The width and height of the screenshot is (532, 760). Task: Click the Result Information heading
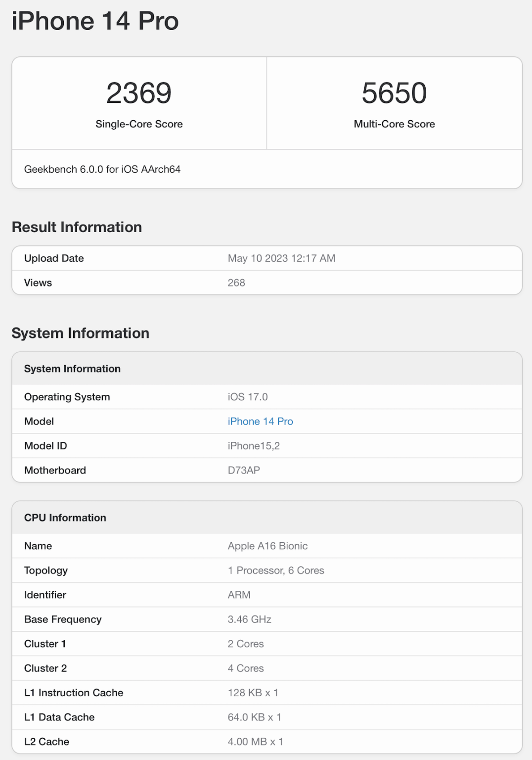(x=77, y=227)
